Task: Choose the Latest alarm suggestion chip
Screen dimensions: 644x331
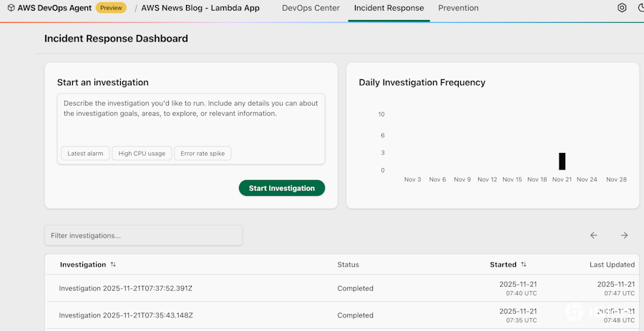Action: click(85, 153)
